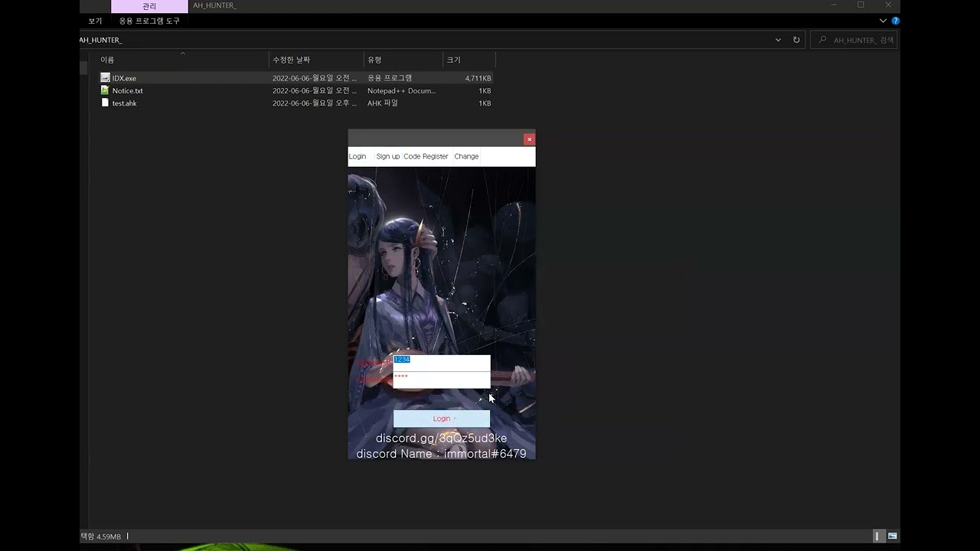Expand the address bar history dropdown
980x551 pixels.
(778, 40)
